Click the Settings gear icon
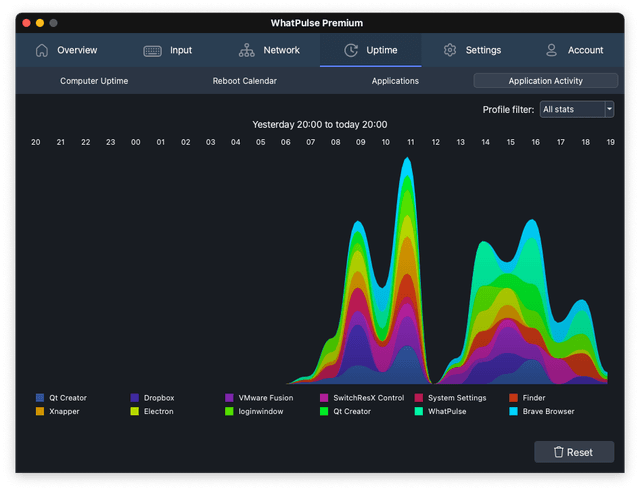The width and height of the screenshot is (640, 491). pyautogui.click(x=450, y=50)
